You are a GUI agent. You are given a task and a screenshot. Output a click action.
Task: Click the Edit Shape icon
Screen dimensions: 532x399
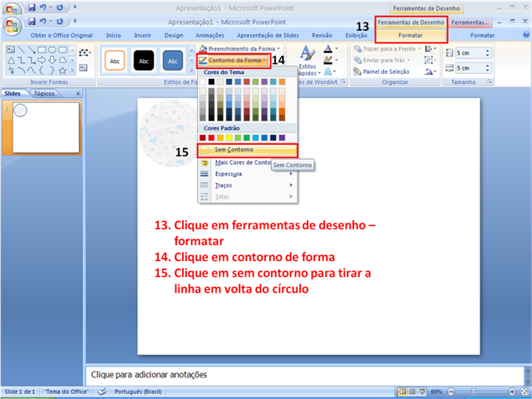tap(85, 52)
